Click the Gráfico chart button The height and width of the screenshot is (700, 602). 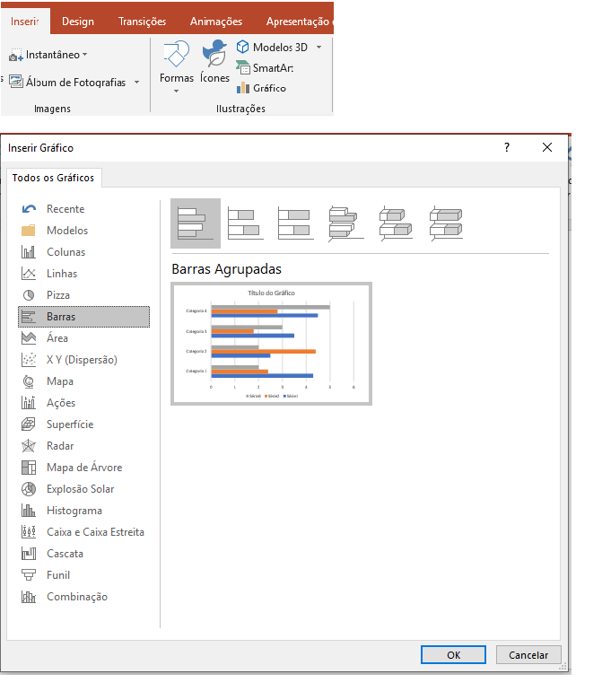click(x=261, y=88)
